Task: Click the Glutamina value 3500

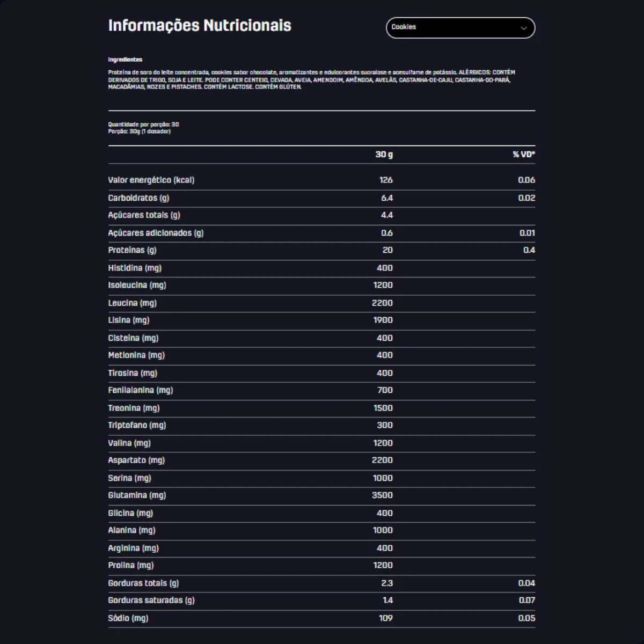Action: 382,495
